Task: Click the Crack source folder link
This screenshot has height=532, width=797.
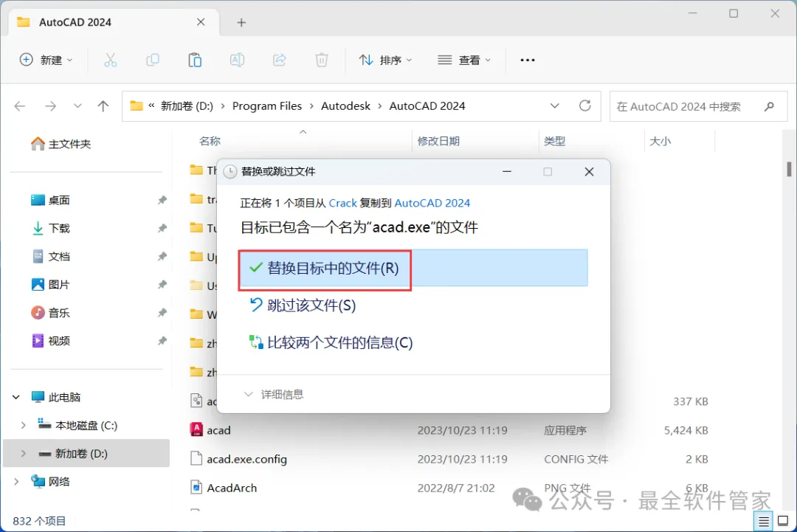Action: point(342,203)
